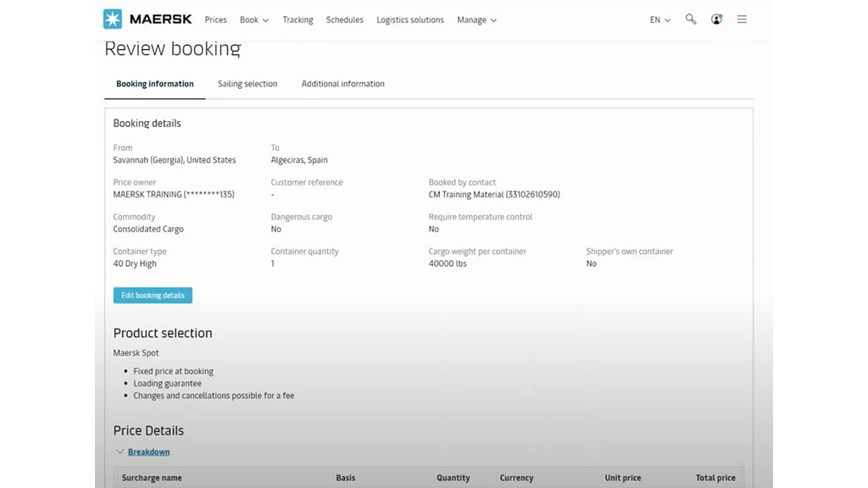The width and height of the screenshot is (868, 488).
Task: Open the Additional information tab
Action: click(342, 84)
